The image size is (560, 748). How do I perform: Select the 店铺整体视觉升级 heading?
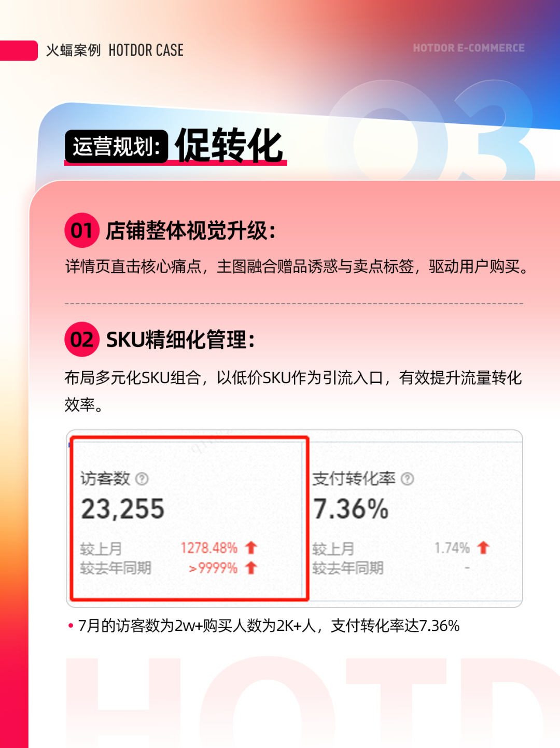190,231
